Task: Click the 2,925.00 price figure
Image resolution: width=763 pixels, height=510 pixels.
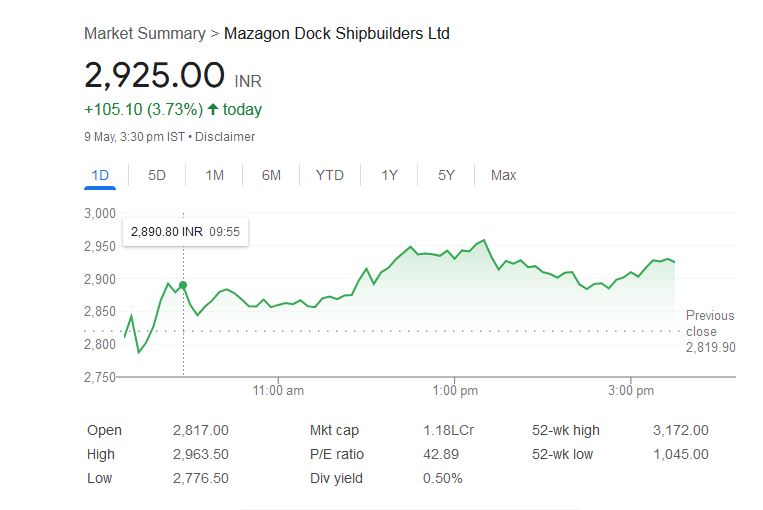Action: tap(154, 75)
